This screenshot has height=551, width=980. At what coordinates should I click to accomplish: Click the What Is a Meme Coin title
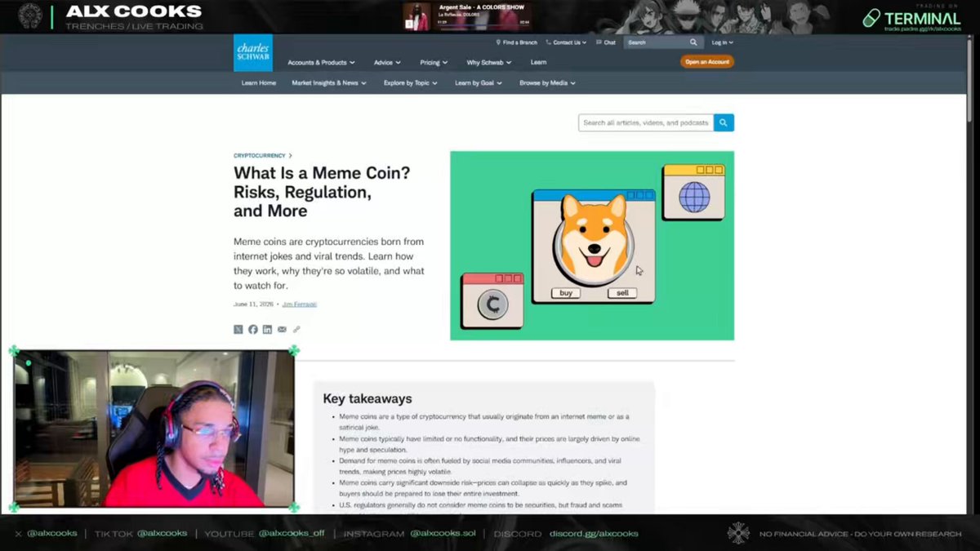click(322, 192)
